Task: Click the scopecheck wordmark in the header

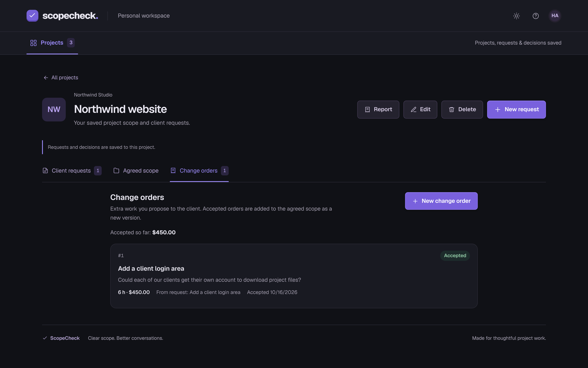Action: click(x=70, y=16)
